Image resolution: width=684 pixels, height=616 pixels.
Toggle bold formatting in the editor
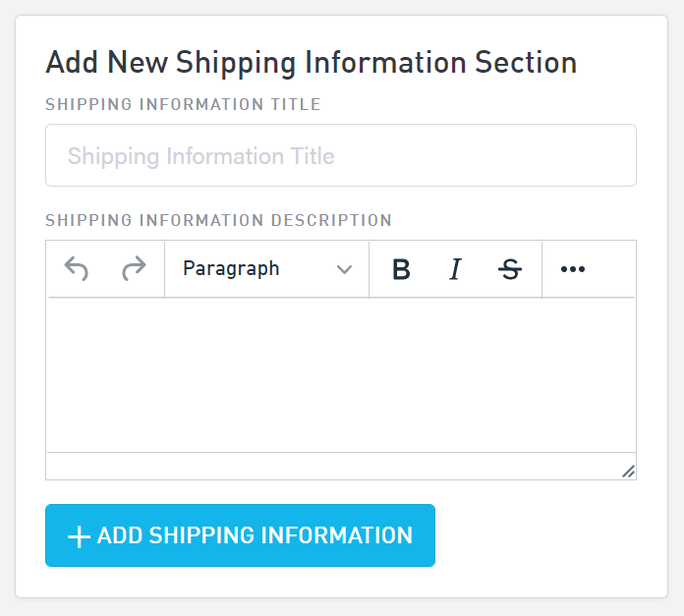pyautogui.click(x=401, y=269)
